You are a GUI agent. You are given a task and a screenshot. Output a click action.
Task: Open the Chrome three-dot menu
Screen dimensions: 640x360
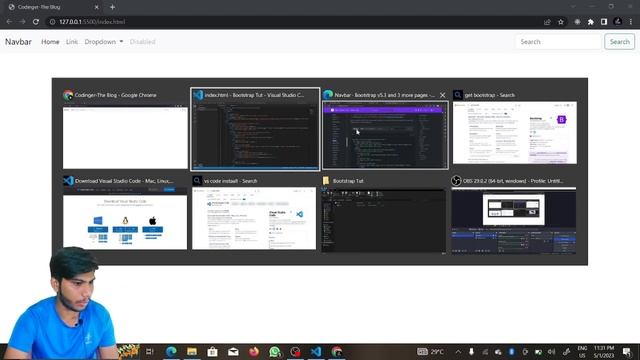(x=631, y=22)
